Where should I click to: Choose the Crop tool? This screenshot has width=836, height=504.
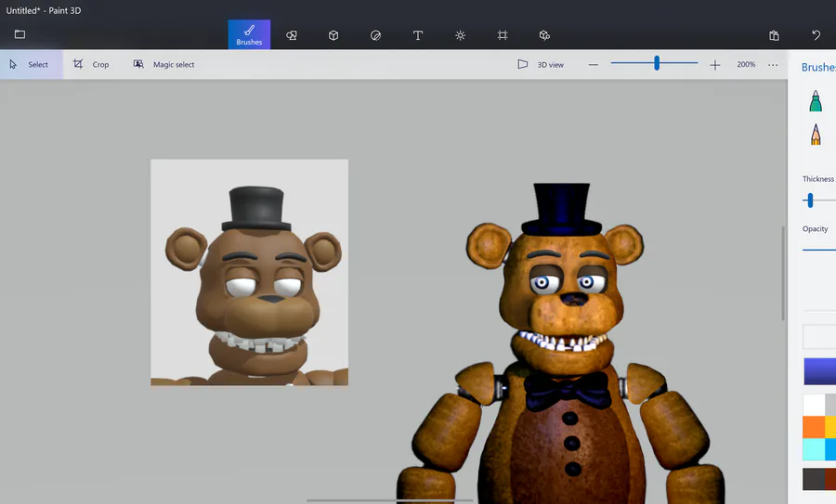[x=91, y=64]
